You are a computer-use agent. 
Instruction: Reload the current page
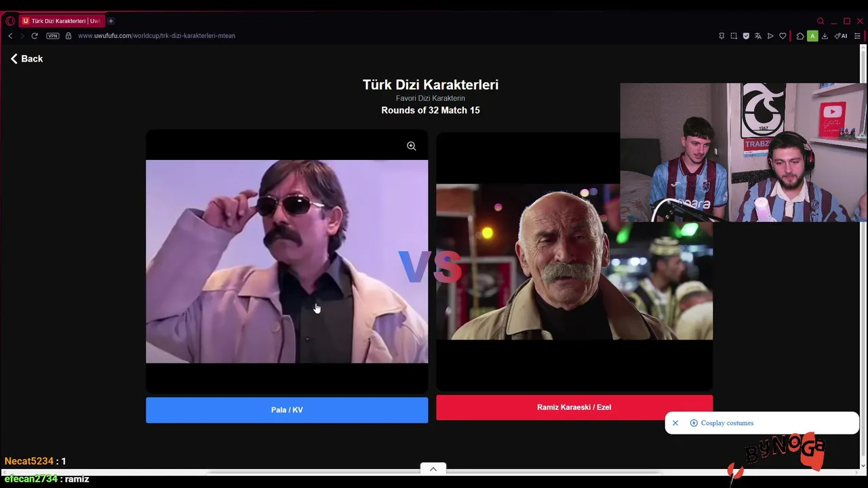pyautogui.click(x=35, y=36)
